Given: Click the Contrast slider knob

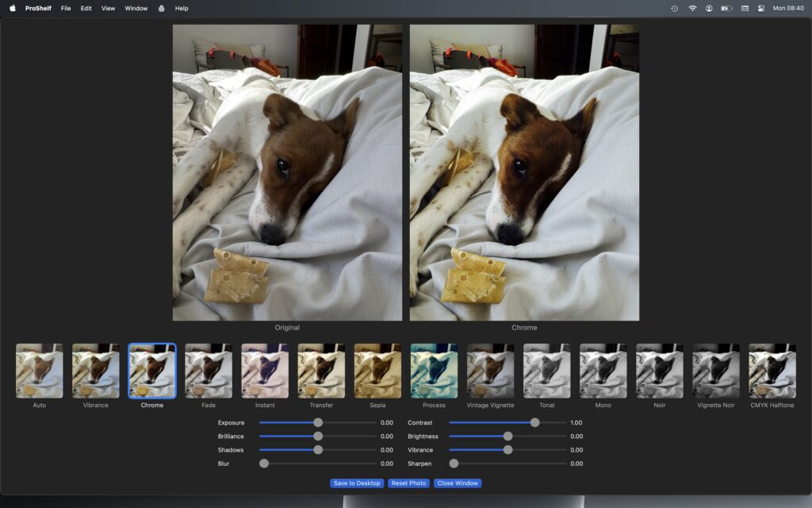Looking at the screenshot, I should (535, 423).
